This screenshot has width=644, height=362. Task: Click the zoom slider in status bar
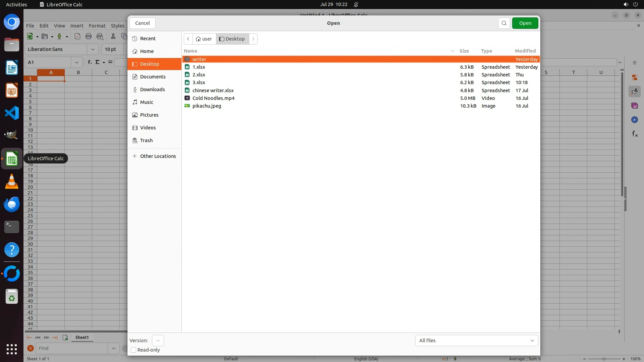coord(604,359)
